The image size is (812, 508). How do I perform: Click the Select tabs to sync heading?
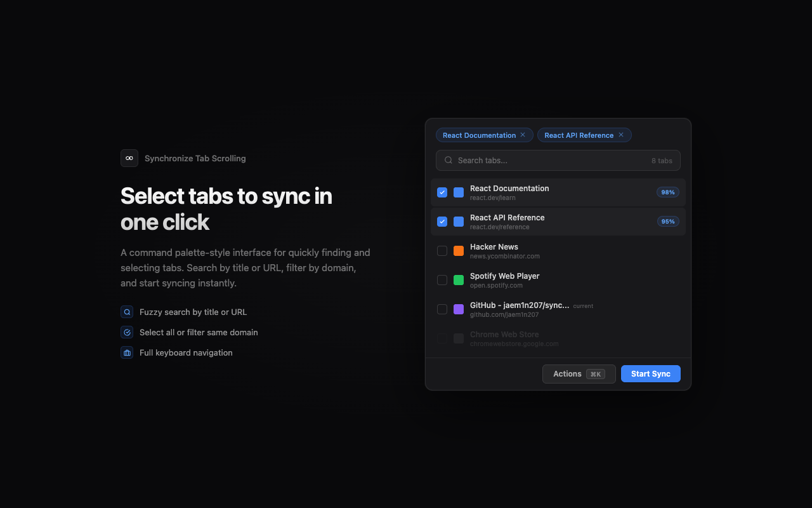click(226, 209)
